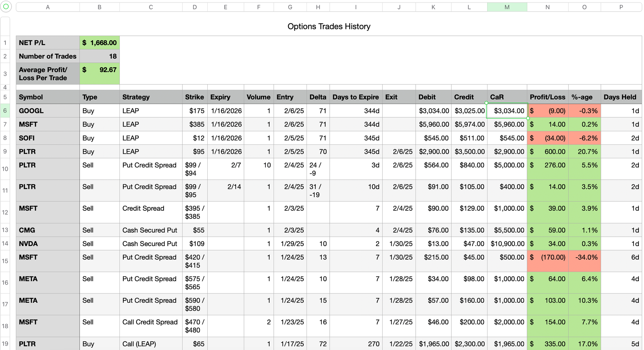
Task: Select the SOFI symbol cell
Action: pyautogui.click(x=48, y=138)
